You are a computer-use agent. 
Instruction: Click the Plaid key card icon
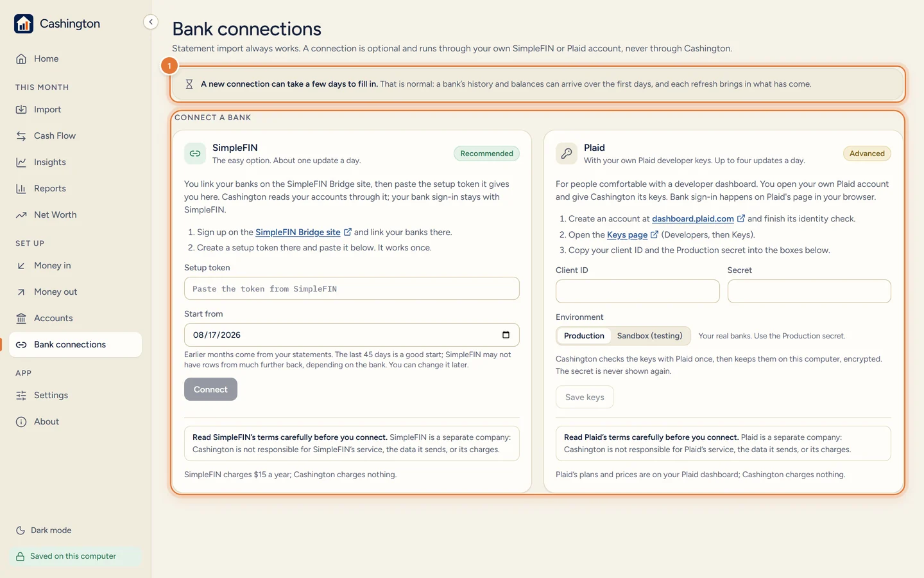tap(567, 153)
